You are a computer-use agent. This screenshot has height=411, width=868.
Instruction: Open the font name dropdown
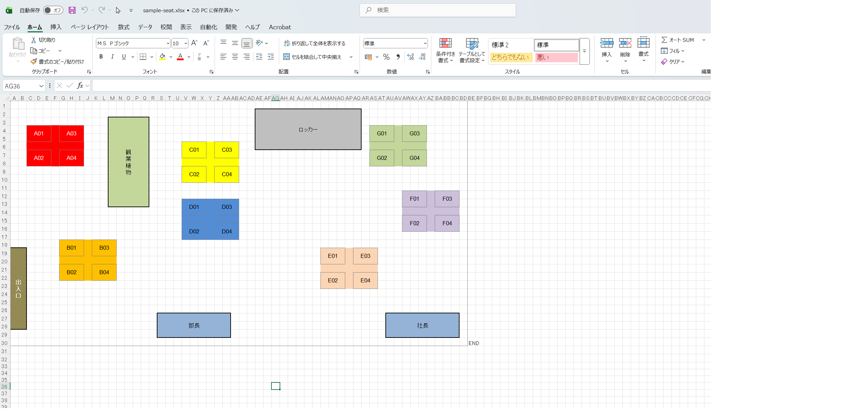[168, 43]
